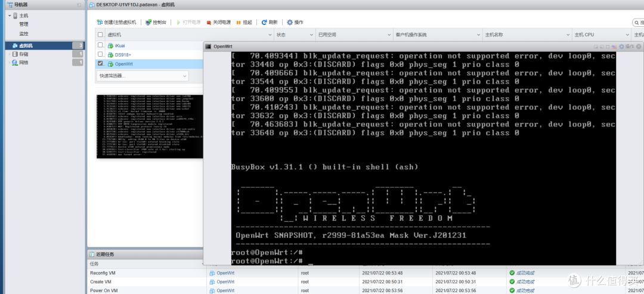Viewport: 644px width, 294px height.
Task: Click the gear Actions icon in OpenWrt console title bar
Action: coord(621,46)
